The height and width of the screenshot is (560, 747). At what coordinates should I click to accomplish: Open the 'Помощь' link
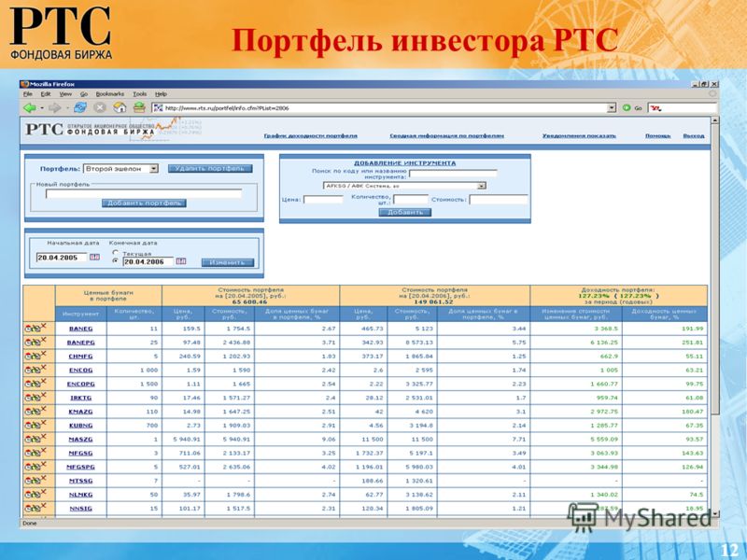pos(658,135)
